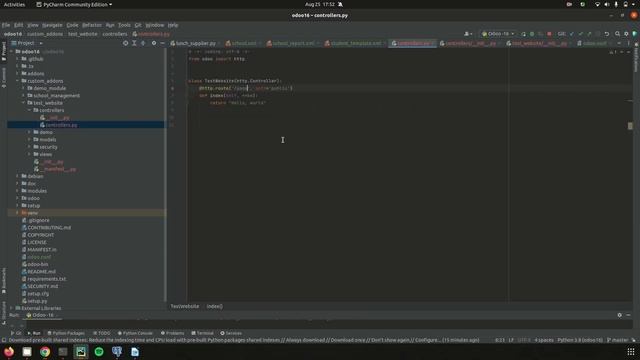Click the Rollback undo icon

coord(607,34)
